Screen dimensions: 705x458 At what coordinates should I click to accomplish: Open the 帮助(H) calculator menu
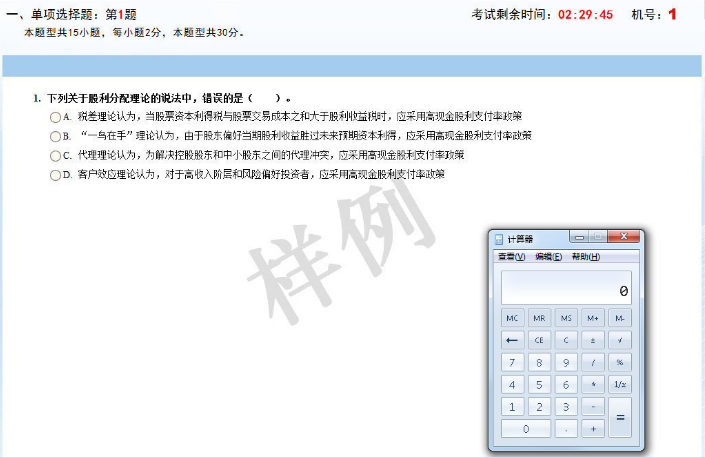tap(586, 257)
